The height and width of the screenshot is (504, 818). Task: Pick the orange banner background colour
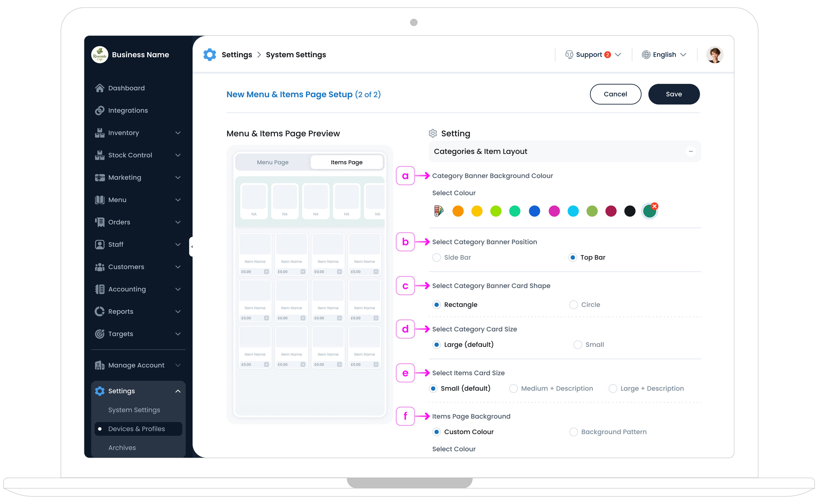pyautogui.click(x=458, y=211)
